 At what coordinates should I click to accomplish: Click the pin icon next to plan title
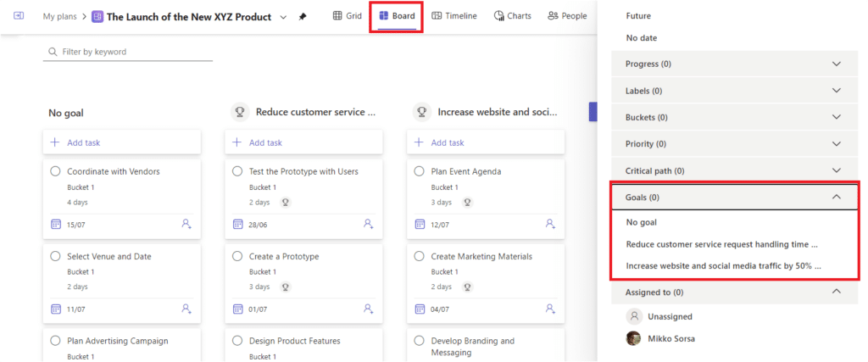pyautogui.click(x=303, y=17)
